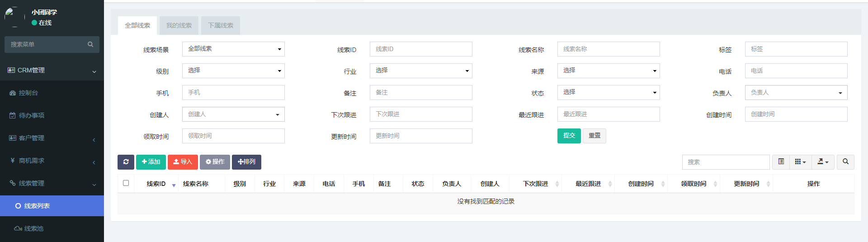
Task: Focus the 线索名称 input field
Action: point(609,49)
